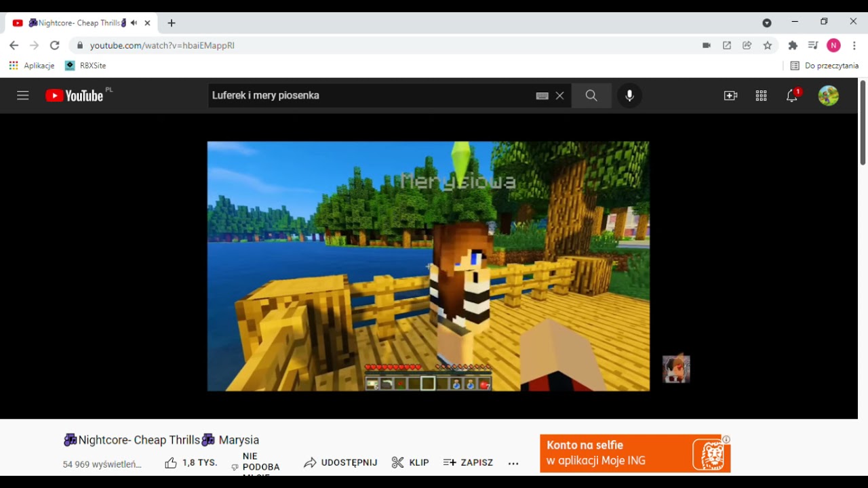Click UDOSTĘPNIJ share button
868x488 pixels.
pos(340,462)
